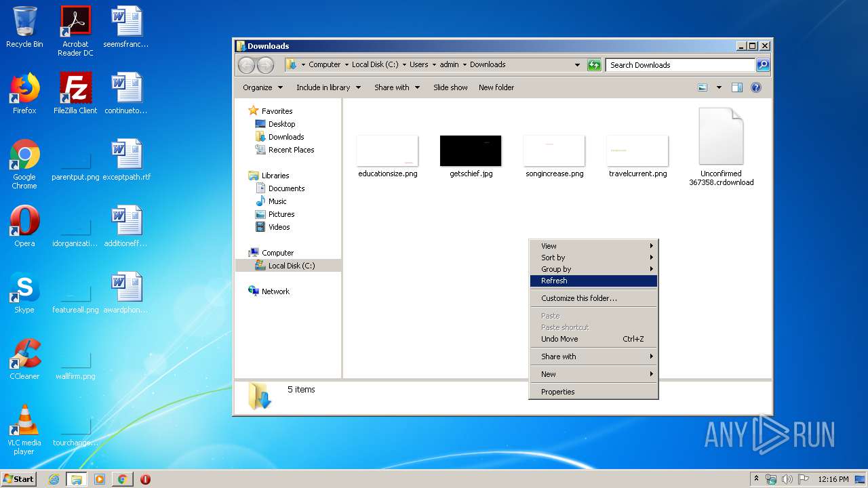868x488 pixels.
Task: Open Skype desktop shortcut
Action: point(24,293)
